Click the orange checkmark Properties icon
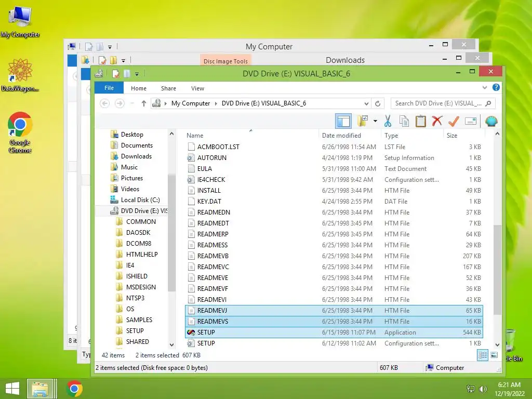 coord(454,121)
